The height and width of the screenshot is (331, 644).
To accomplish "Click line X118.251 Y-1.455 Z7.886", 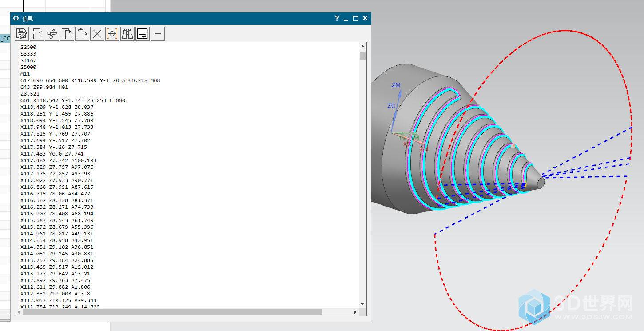I will click(57, 114).
